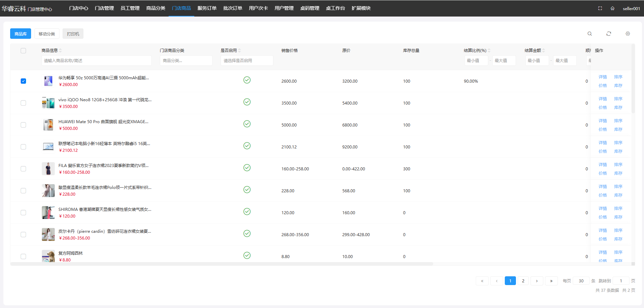The width and height of the screenshot is (644, 308).
Task: Sort by 结算比例(%) column arrows
Action: pos(489,51)
